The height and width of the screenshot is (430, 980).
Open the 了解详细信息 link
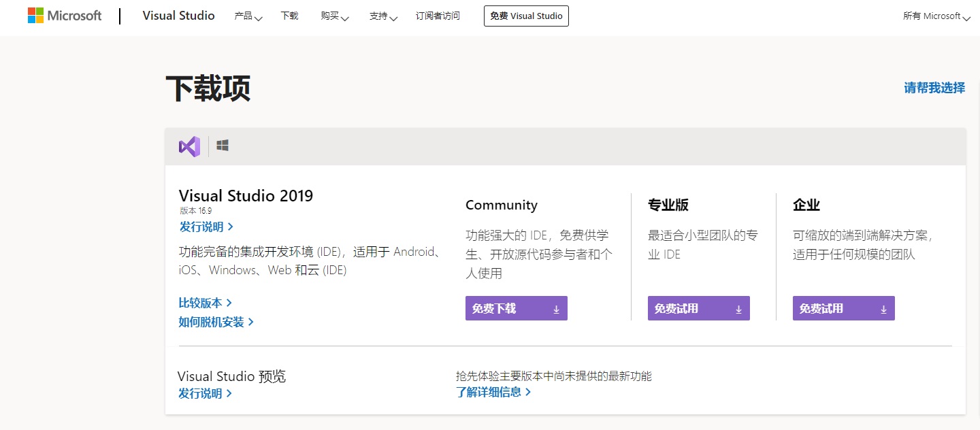pos(493,392)
